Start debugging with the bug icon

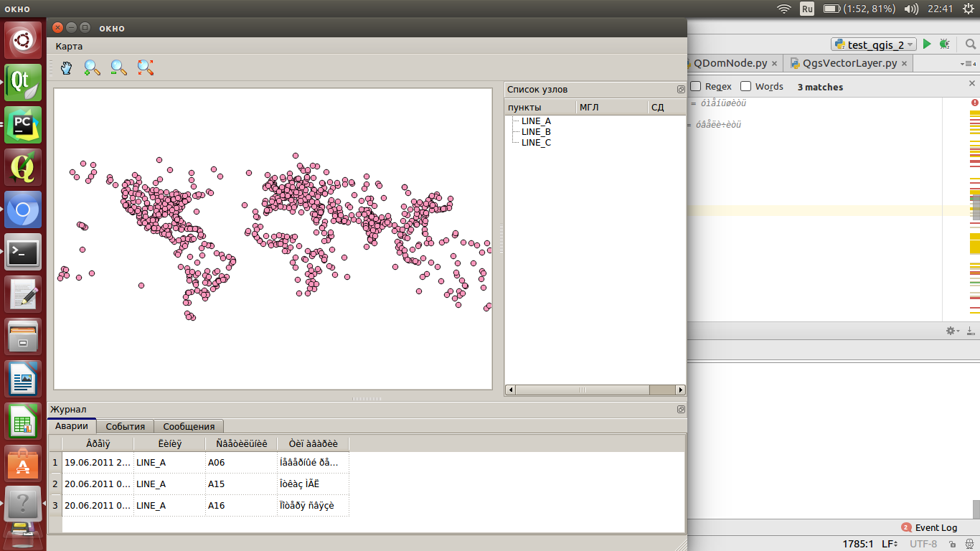pyautogui.click(x=945, y=44)
